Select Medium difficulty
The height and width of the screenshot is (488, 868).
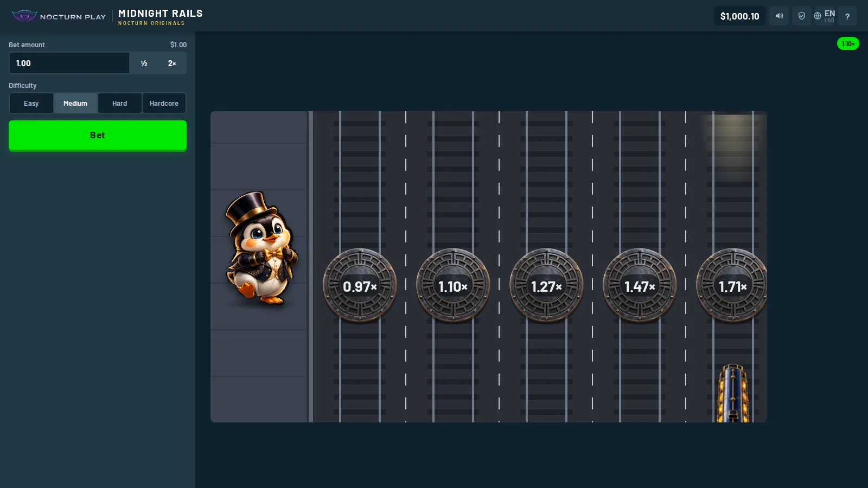coord(75,103)
